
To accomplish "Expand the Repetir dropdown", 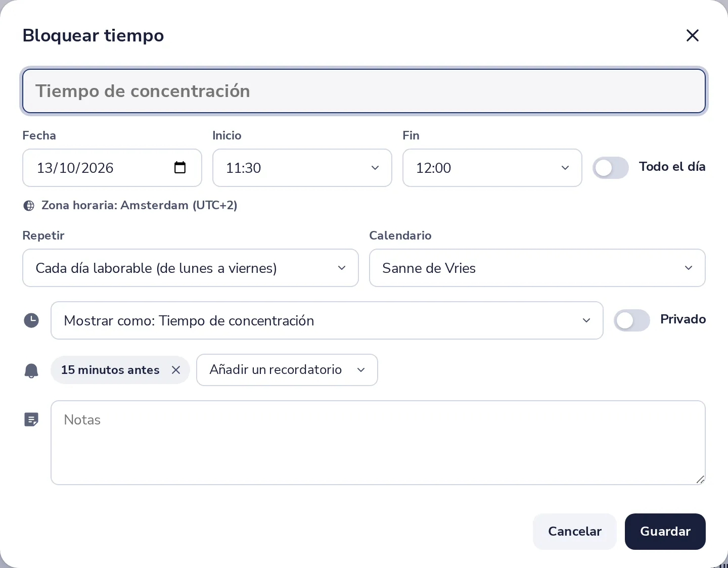I will click(x=191, y=268).
